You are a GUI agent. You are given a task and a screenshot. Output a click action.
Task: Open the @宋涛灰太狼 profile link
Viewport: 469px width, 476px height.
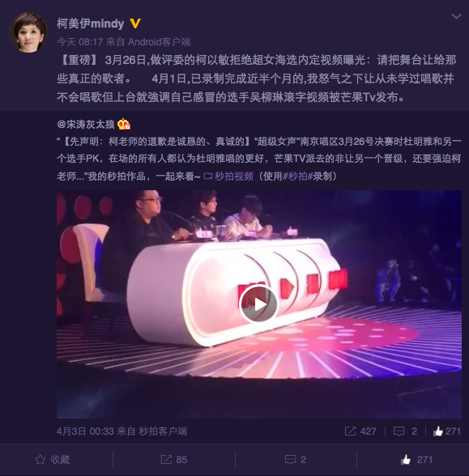(86, 124)
